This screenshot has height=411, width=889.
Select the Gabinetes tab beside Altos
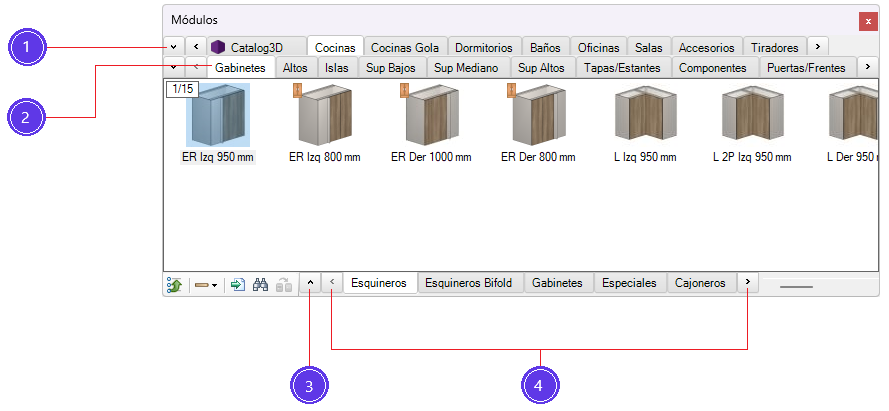240,67
